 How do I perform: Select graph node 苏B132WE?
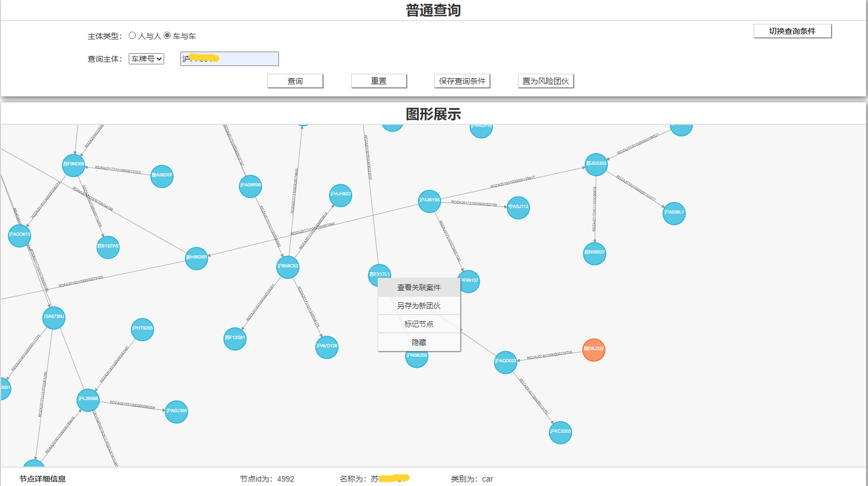(108, 247)
